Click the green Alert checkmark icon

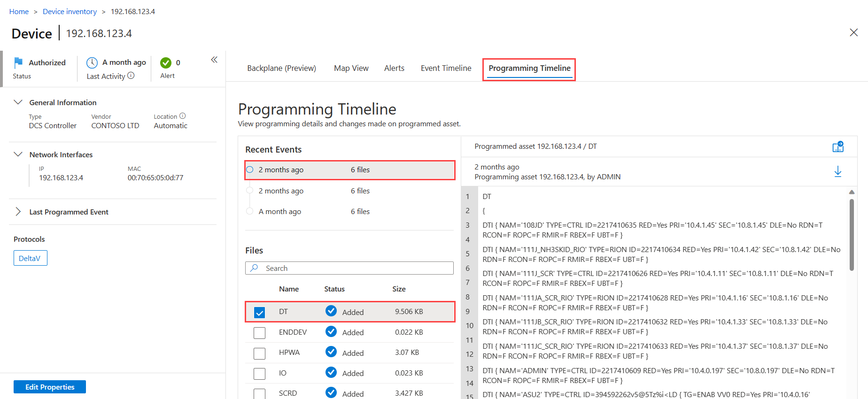click(166, 62)
